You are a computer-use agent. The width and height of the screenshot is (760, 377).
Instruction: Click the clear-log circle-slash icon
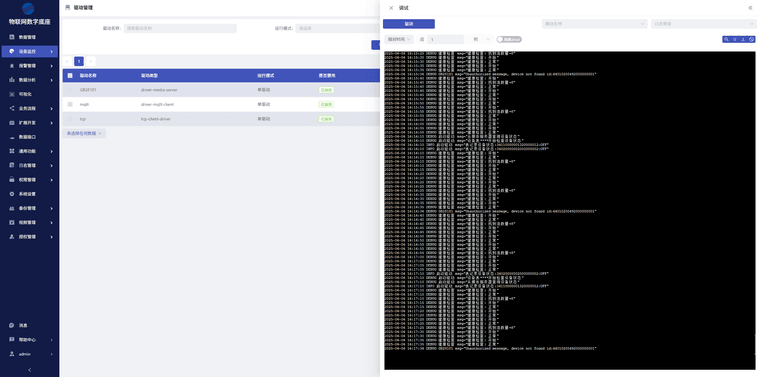pos(751,39)
